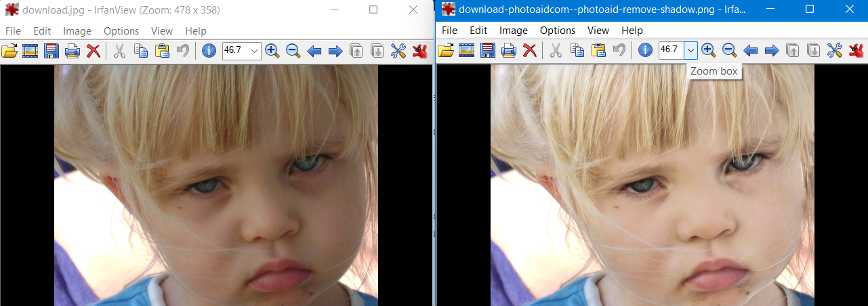Zoom in magnifier in left window
Screen dimensions: 868x306
pos(272,51)
